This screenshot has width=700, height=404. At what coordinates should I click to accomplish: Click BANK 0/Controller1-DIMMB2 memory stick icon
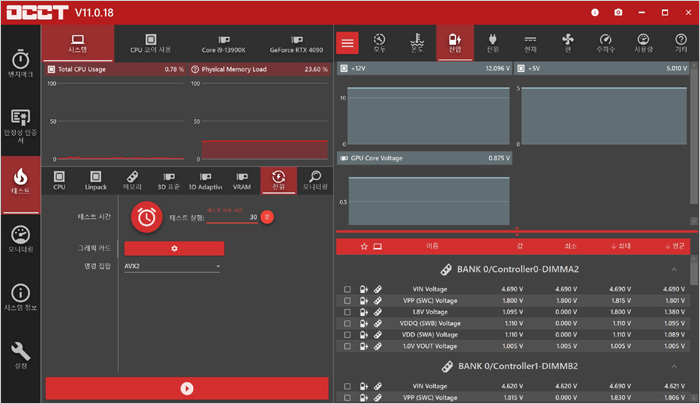point(447,367)
